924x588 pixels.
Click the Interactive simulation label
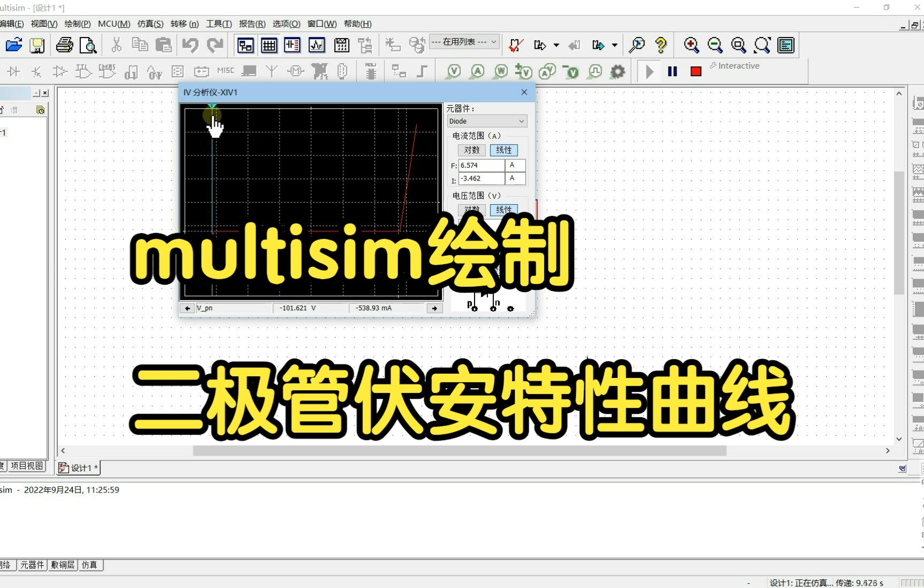(739, 65)
